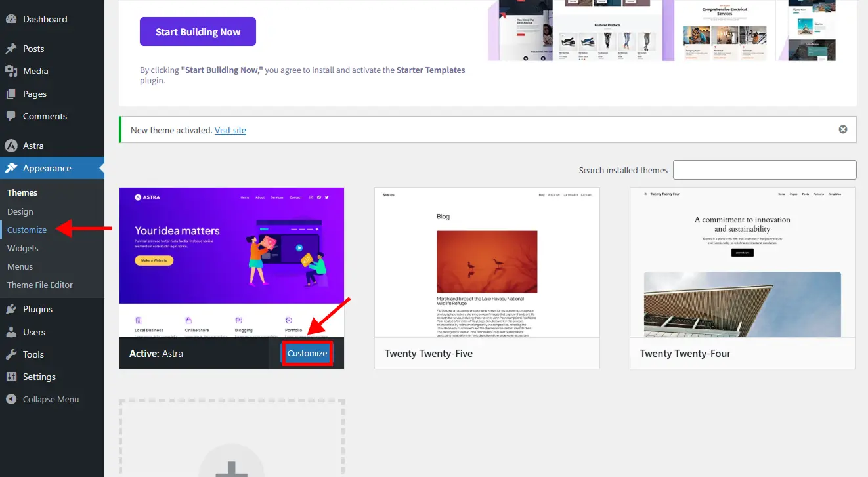Click the Plugins plug icon

11,309
